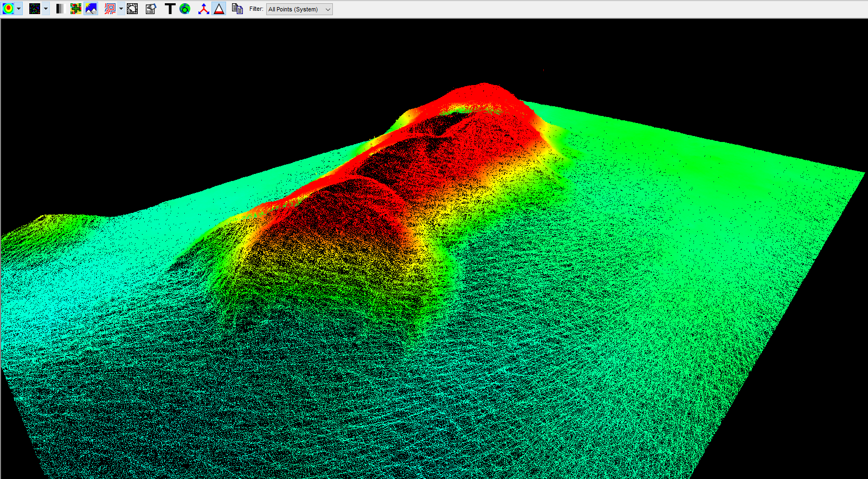Click the classification icon with green cross
This screenshot has width=868, height=479.
[x=76, y=9]
